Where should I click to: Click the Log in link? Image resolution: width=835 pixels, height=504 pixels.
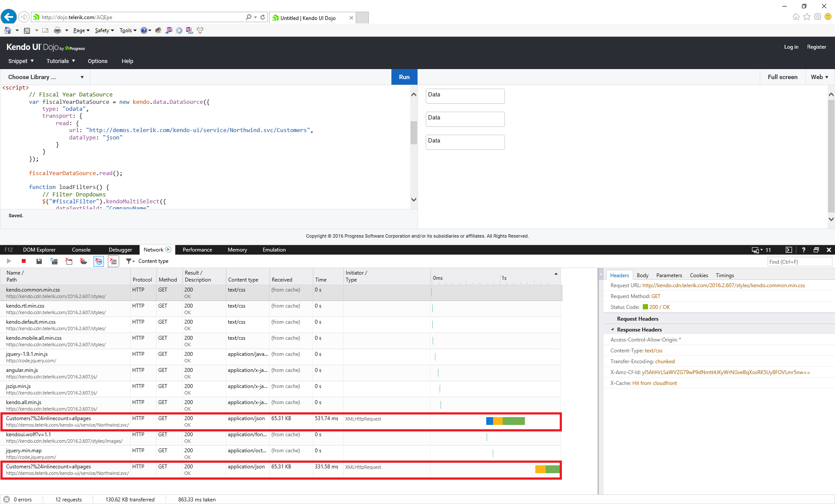tap(791, 47)
